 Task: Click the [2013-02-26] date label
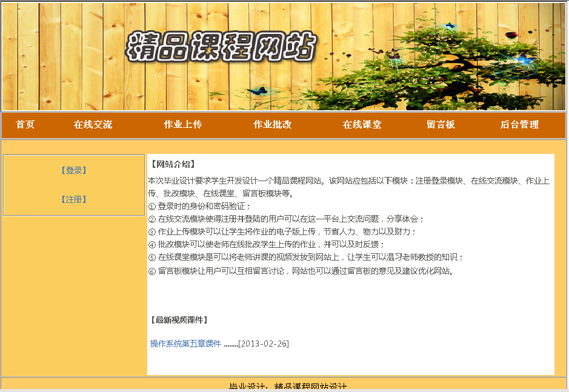(263, 343)
